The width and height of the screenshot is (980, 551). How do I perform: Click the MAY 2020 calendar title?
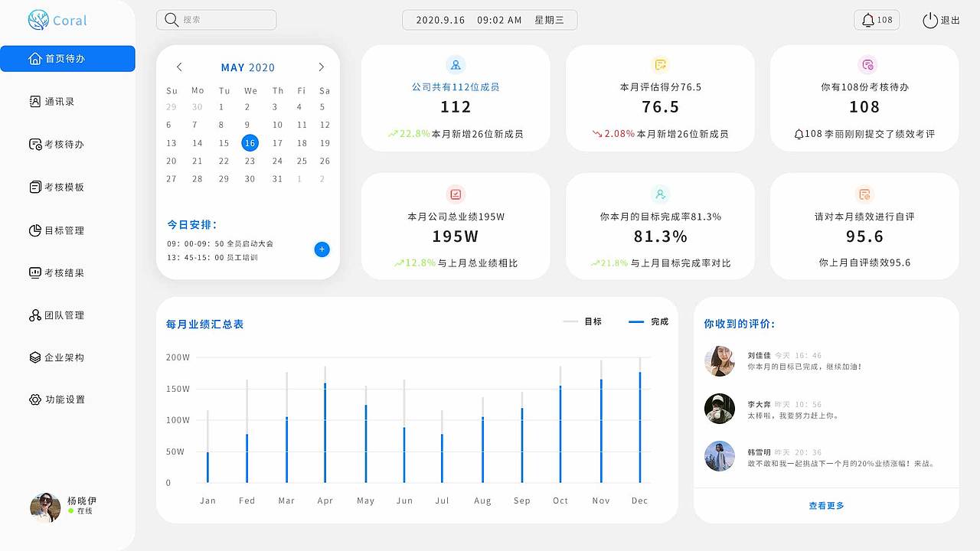248,67
